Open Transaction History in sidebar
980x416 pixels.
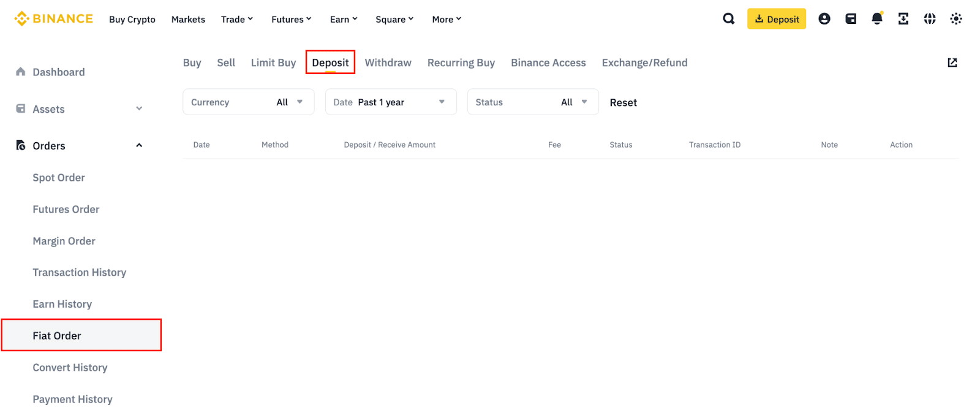(80, 273)
